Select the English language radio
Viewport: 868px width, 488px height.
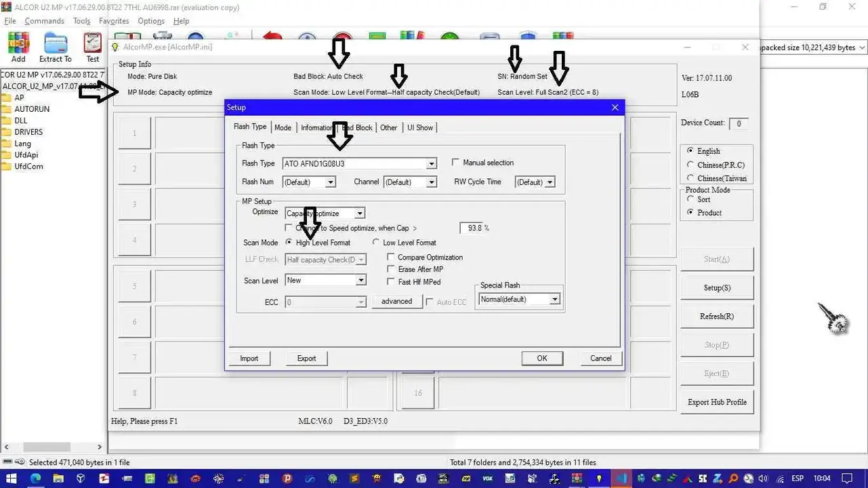click(x=690, y=151)
